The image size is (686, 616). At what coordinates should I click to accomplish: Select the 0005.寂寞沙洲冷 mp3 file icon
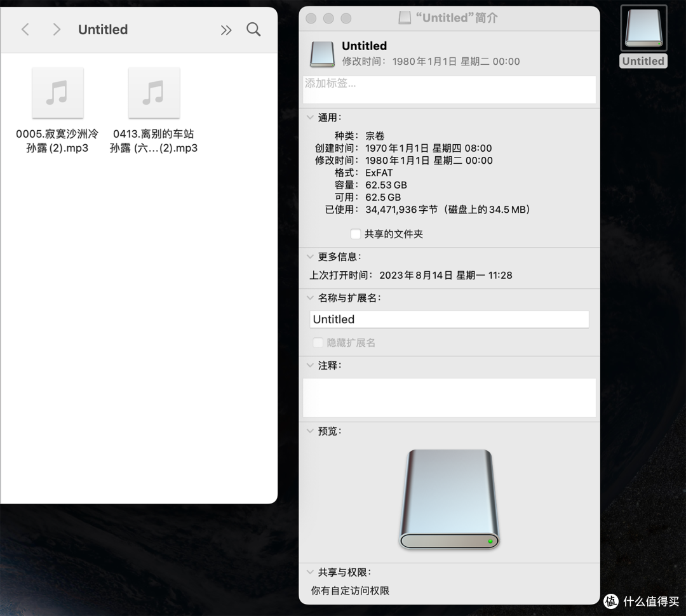point(57,93)
